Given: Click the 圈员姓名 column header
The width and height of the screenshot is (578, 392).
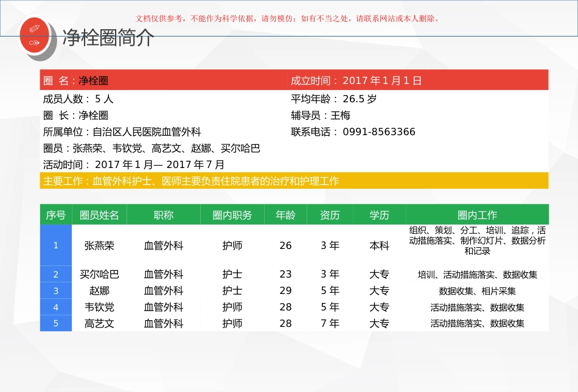Looking at the screenshot, I should 99,215.
